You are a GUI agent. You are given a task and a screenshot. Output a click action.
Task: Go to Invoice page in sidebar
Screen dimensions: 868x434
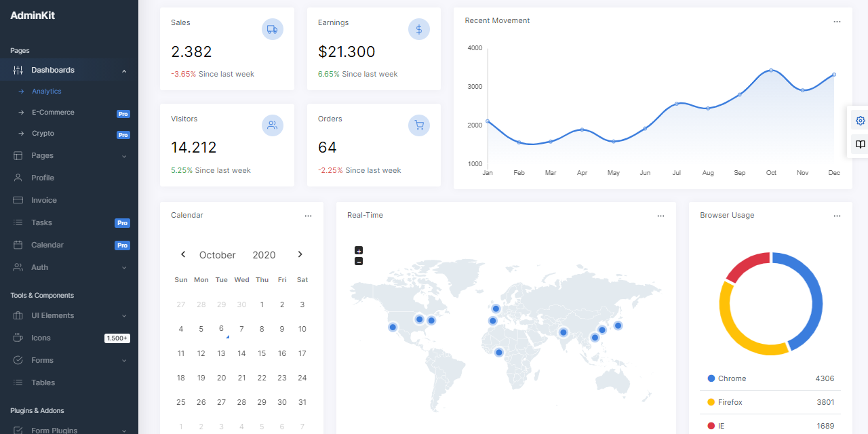(44, 200)
